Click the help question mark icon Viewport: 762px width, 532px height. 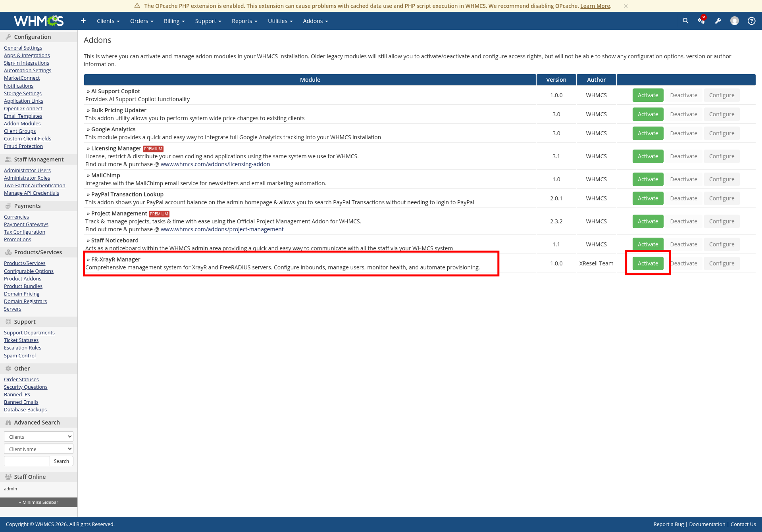click(751, 21)
